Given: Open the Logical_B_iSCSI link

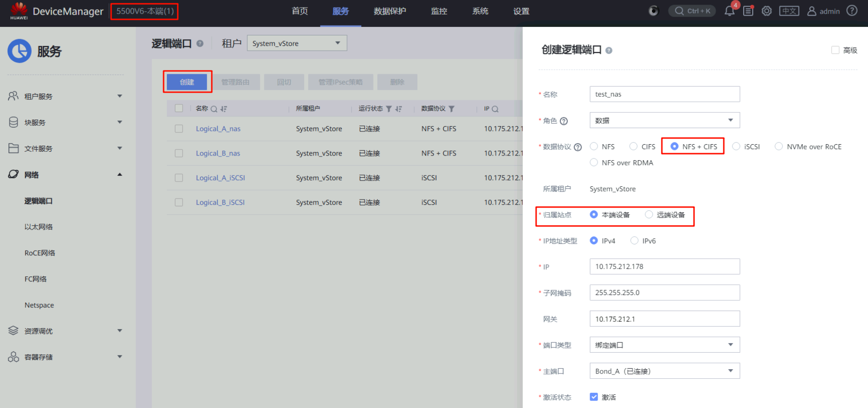Looking at the screenshot, I should pos(220,202).
